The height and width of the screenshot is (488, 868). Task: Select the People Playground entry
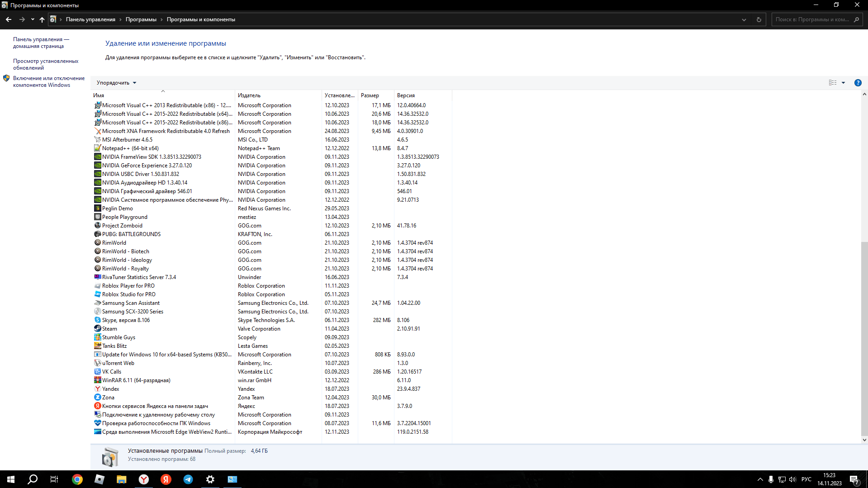coord(271,217)
